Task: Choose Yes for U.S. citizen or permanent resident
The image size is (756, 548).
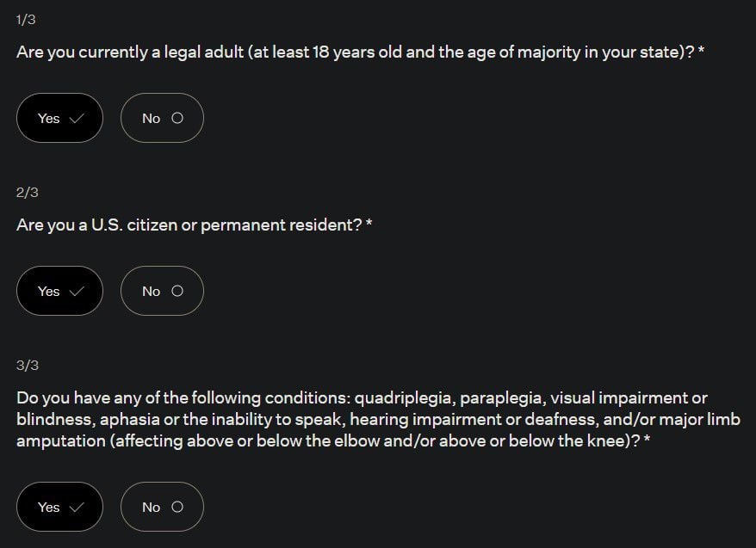Action: click(59, 291)
